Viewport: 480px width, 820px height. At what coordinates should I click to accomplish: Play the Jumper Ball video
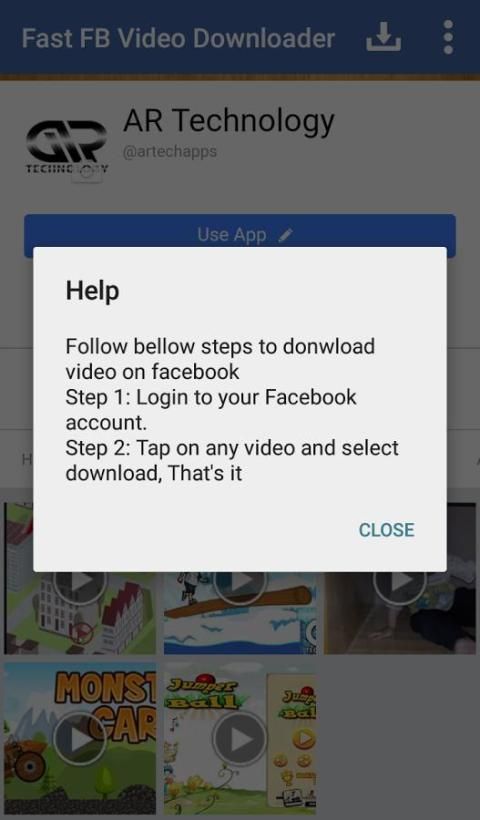tap(240, 739)
